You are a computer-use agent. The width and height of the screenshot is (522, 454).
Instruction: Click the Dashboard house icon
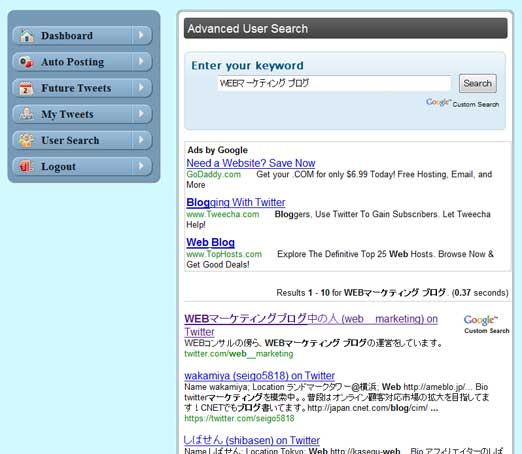pyautogui.click(x=26, y=36)
